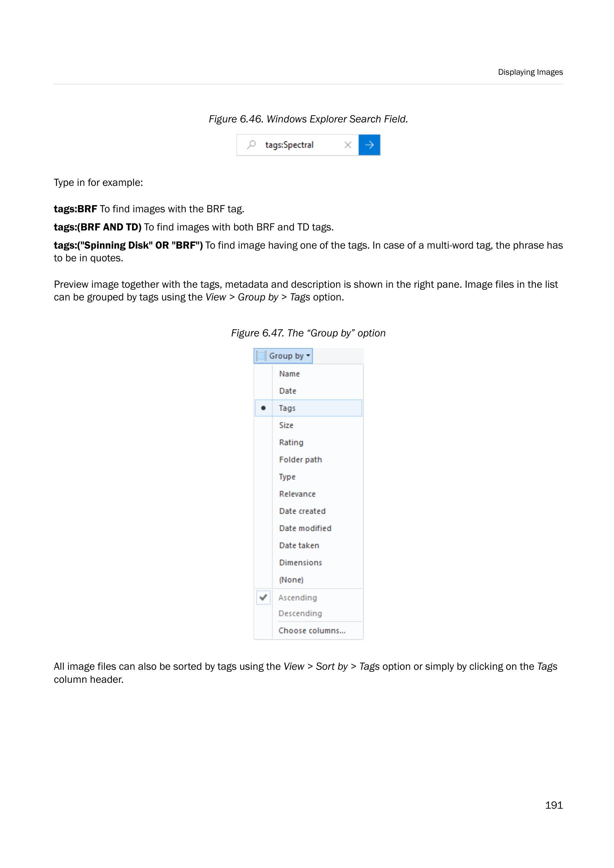The height and width of the screenshot is (868, 614).
Task: Choose Rating grouping option
Action: point(291,442)
